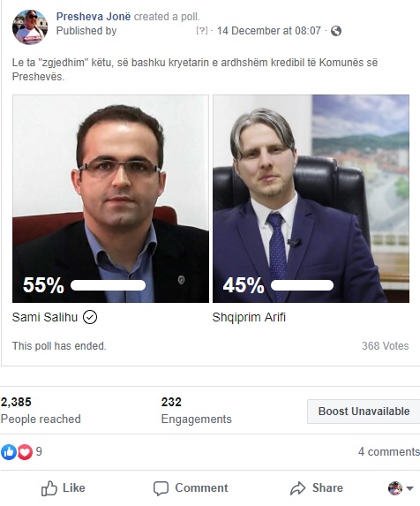Select the Sami Salihu checkmark circle
Viewport: 420px width, 506px height.
[90, 317]
